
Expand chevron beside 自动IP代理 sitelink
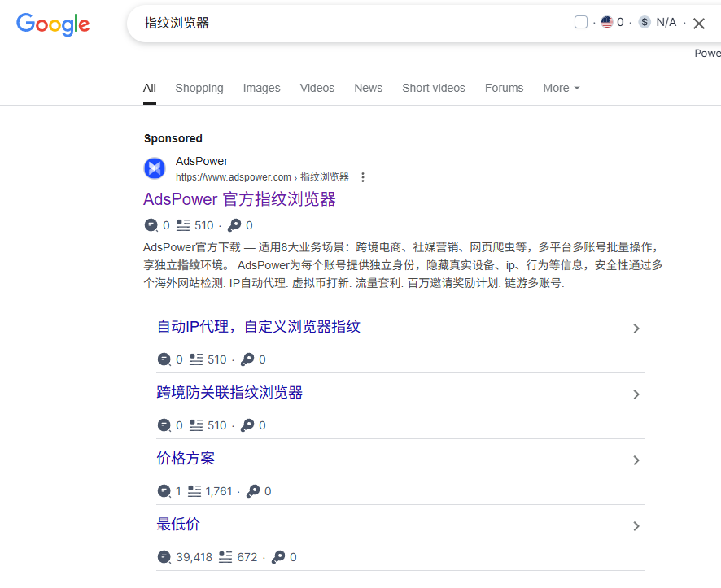(x=636, y=329)
